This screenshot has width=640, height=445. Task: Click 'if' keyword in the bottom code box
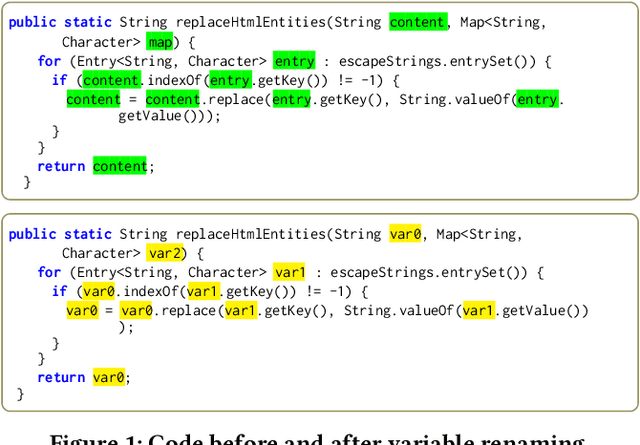[60, 291]
